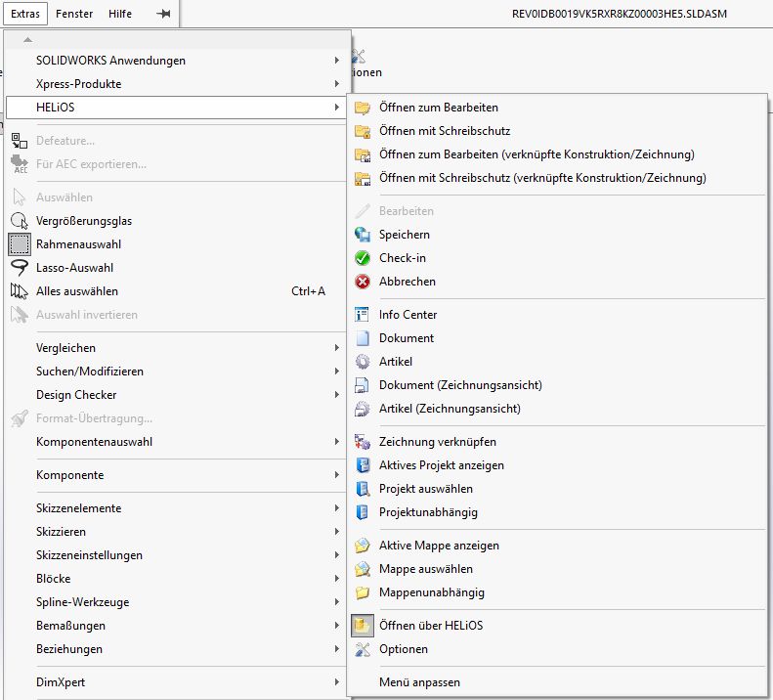Viewport: 773px width, 700px height.
Task: Choose Menü anpassen in HELiOS submenu
Action: click(x=558, y=682)
